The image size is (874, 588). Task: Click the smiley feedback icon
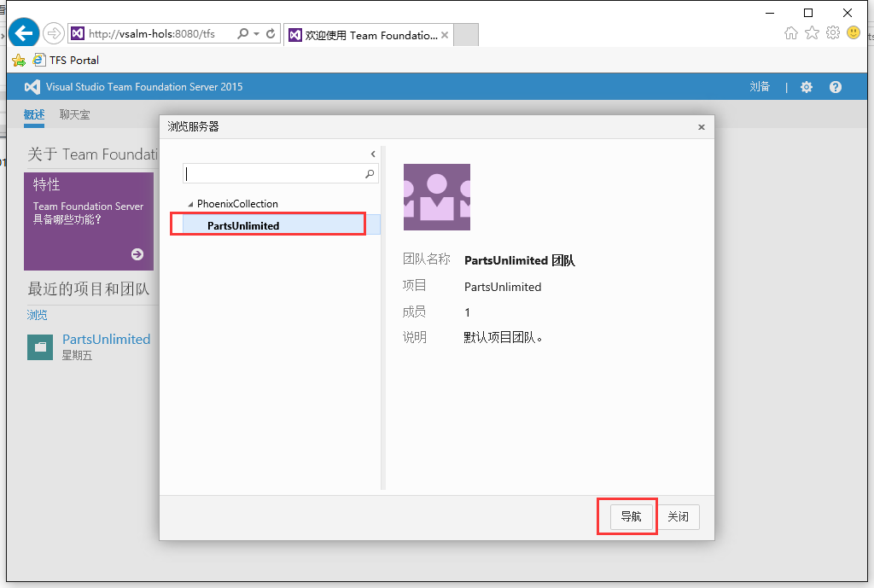854,32
